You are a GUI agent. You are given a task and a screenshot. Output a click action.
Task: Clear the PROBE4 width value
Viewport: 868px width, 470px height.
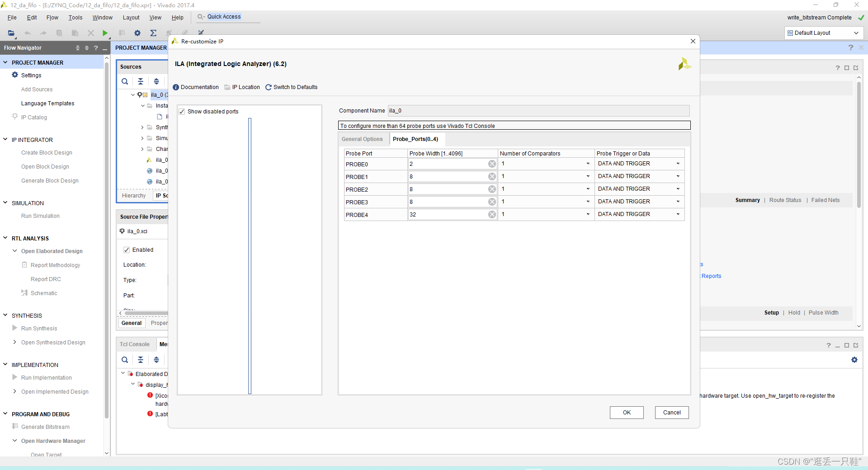(492, 215)
